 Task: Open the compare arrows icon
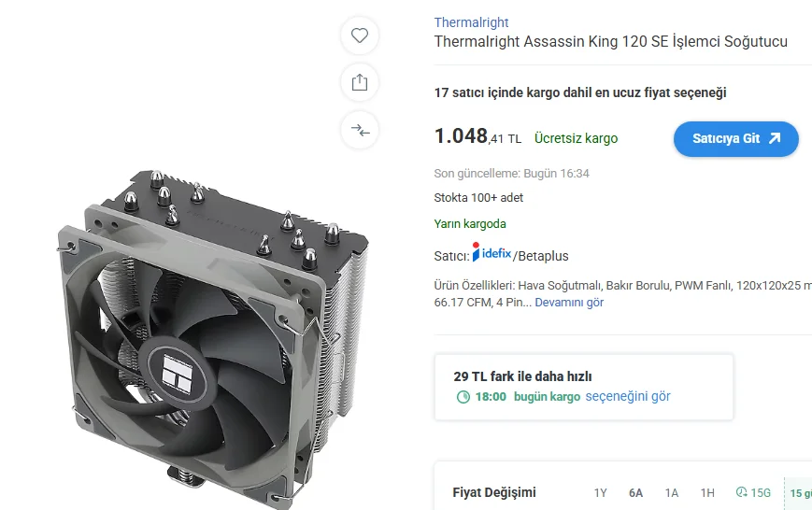click(x=360, y=130)
